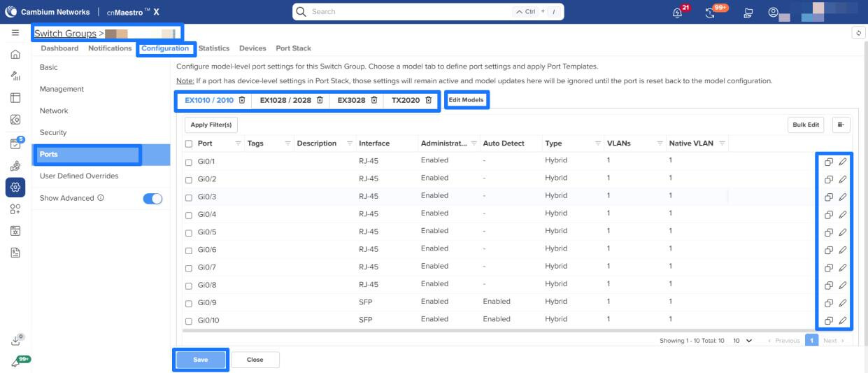Open the Port column filter menu
Screen dimensions: 868x373
coord(239,143)
